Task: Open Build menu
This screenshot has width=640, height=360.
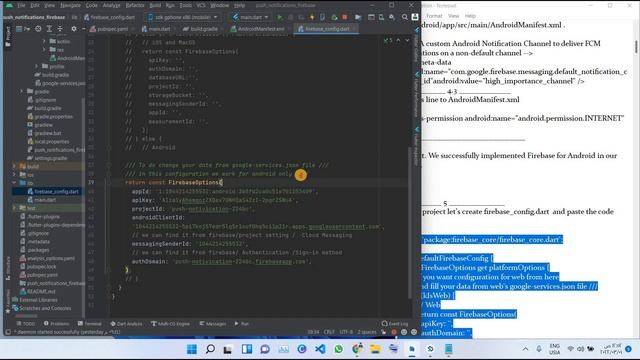Action: 155,5
